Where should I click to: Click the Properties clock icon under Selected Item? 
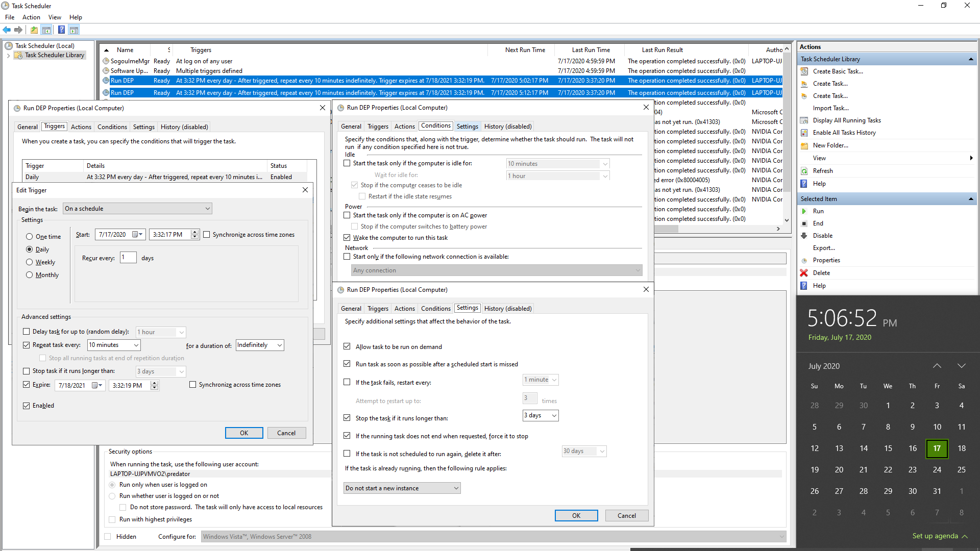804,260
